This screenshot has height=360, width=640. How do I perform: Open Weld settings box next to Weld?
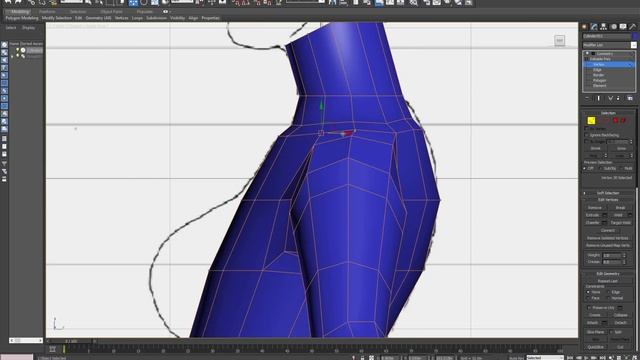point(630,215)
